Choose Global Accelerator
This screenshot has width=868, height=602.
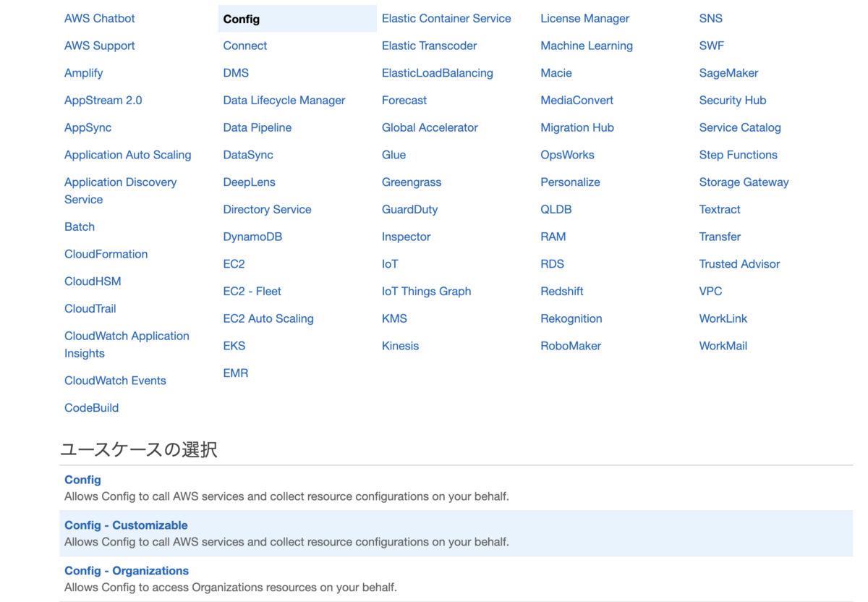(430, 127)
